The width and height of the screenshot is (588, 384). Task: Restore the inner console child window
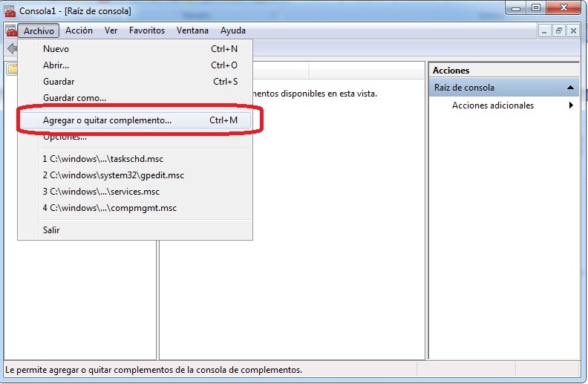pos(559,30)
